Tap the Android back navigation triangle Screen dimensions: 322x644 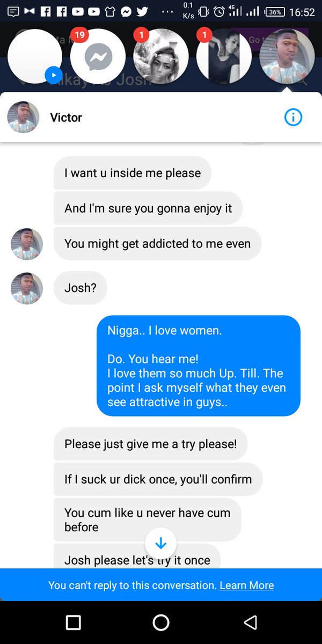(250, 622)
